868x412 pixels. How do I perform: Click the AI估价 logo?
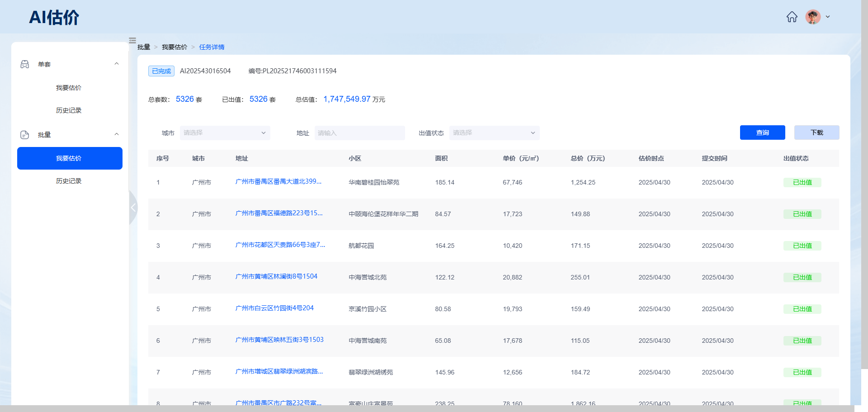54,17
